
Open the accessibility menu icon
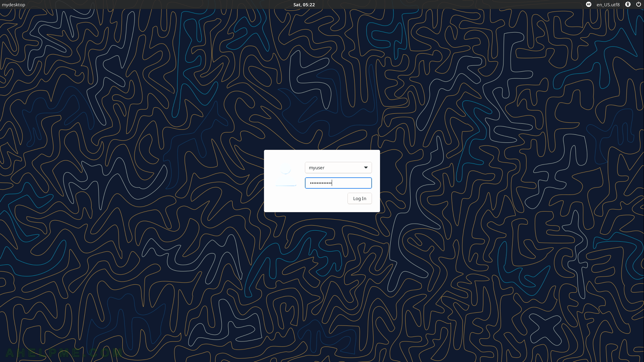tap(628, 4)
